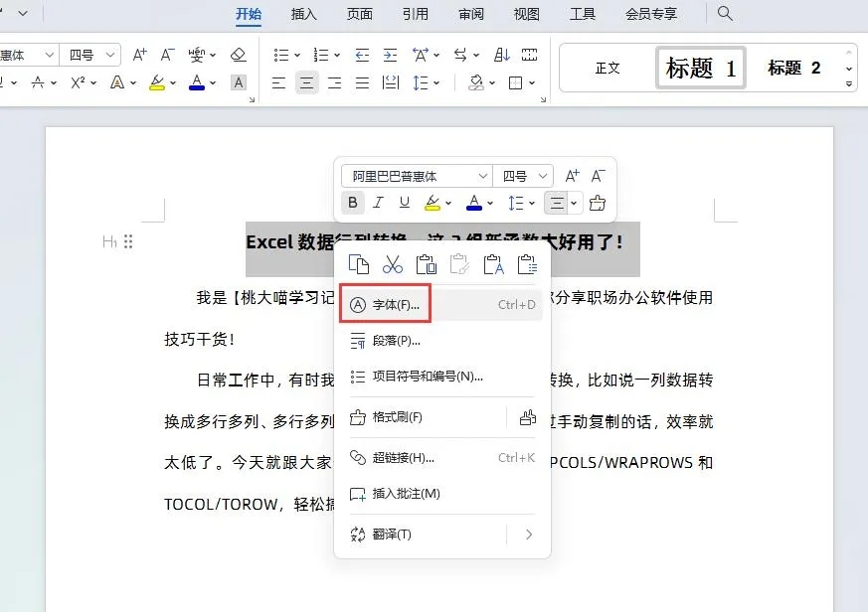Click the heading H1 drag handle icon
The width and height of the screenshot is (868, 612).
pyautogui.click(x=128, y=241)
